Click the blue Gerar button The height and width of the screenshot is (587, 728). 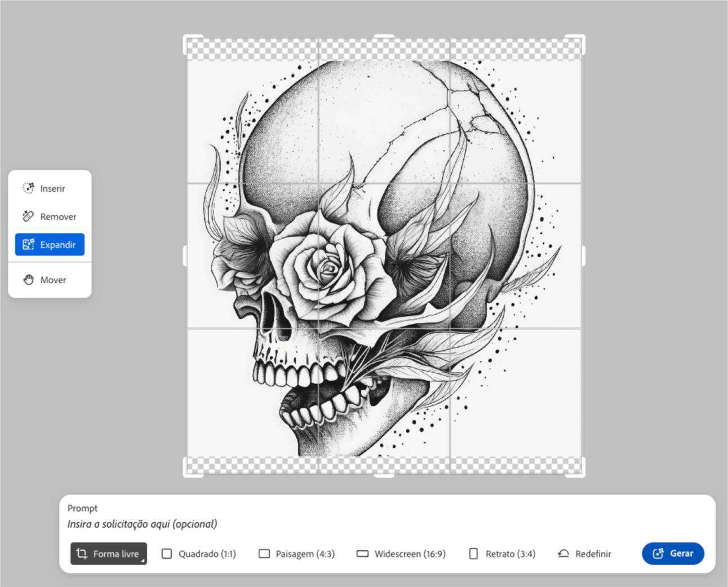673,554
